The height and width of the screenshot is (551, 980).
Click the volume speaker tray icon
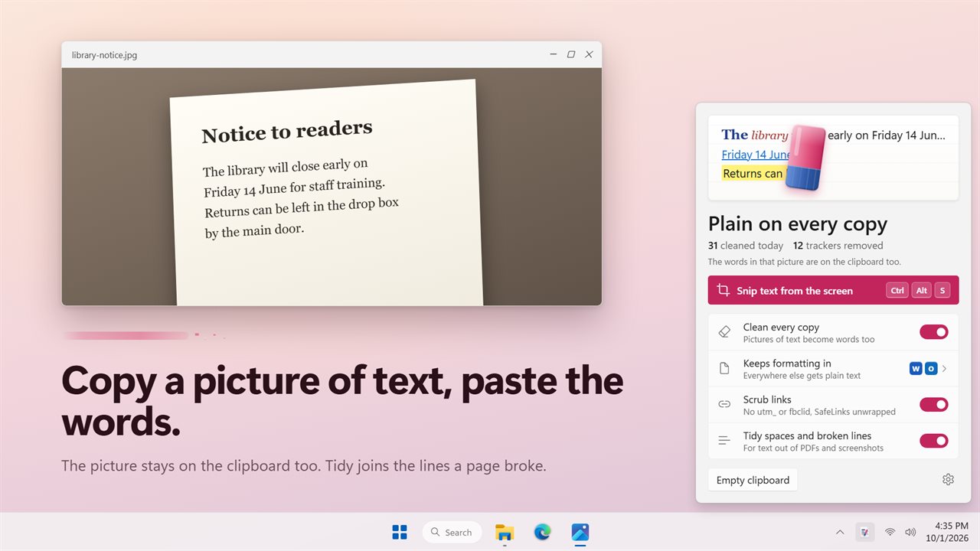[x=910, y=532]
